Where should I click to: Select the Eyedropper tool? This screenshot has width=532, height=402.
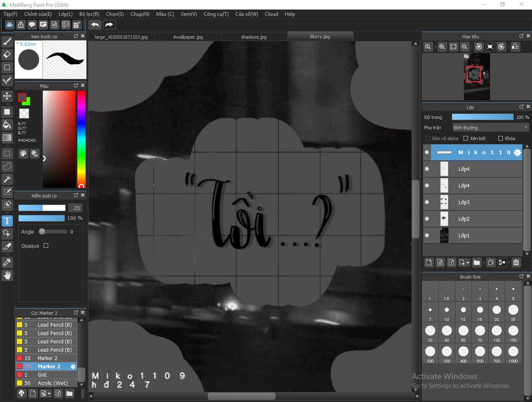(7, 262)
